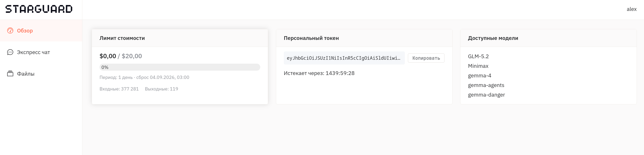Image resolution: width=644 pixels, height=155 pixels.
Task: Open the Обзор sidebar section
Action: (x=41, y=31)
